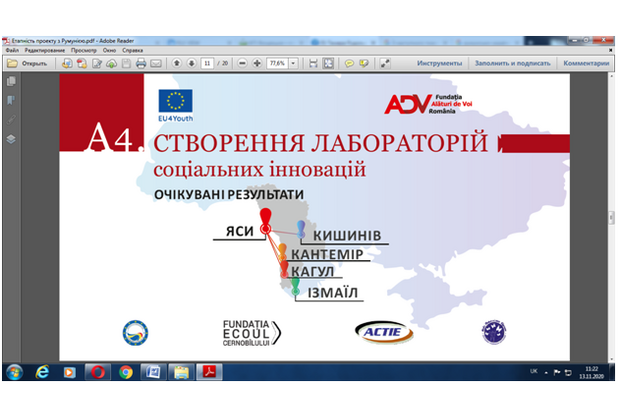Open the Редактирование menu
This screenshot has height=420, width=620.
(x=45, y=51)
